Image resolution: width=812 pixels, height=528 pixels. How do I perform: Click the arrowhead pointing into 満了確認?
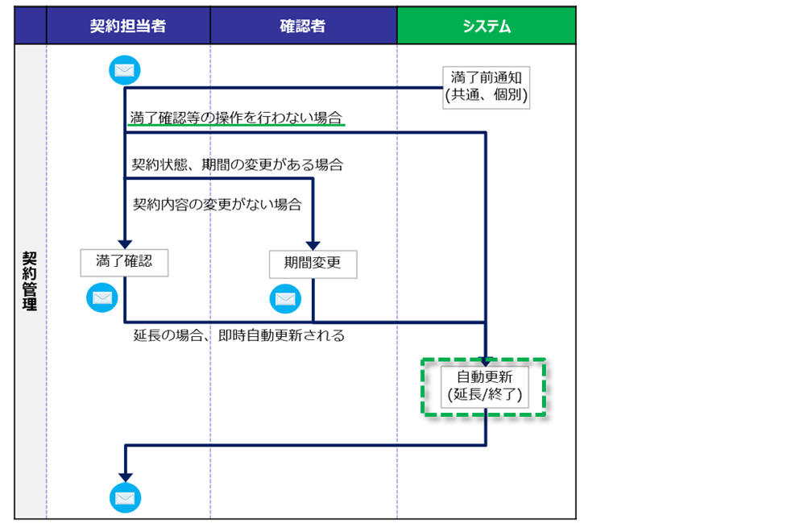[125, 242]
